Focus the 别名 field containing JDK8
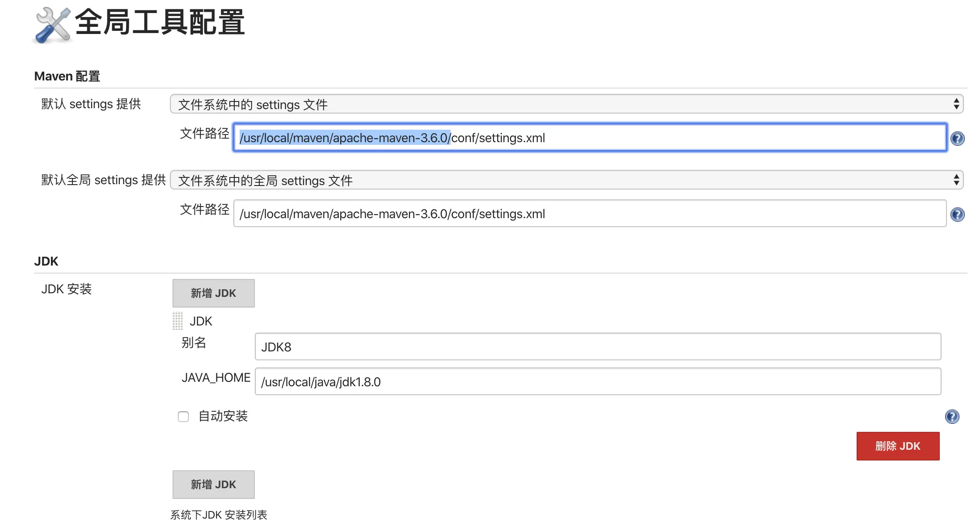 pyautogui.click(x=597, y=346)
